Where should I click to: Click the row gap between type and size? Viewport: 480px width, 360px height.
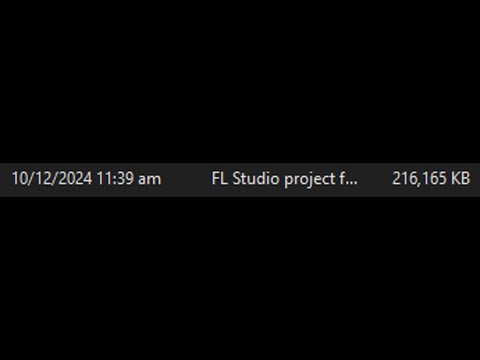pyautogui.click(x=375, y=180)
